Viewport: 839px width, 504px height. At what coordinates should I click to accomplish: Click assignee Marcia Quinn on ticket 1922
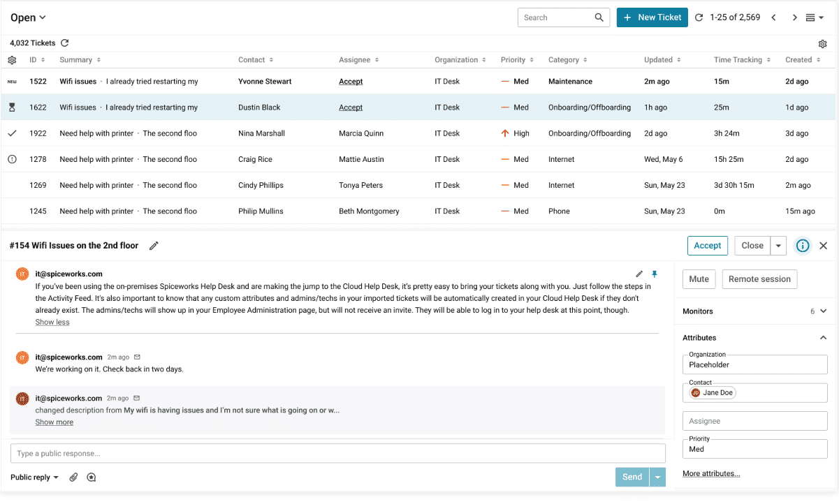click(x=361, y=133)
